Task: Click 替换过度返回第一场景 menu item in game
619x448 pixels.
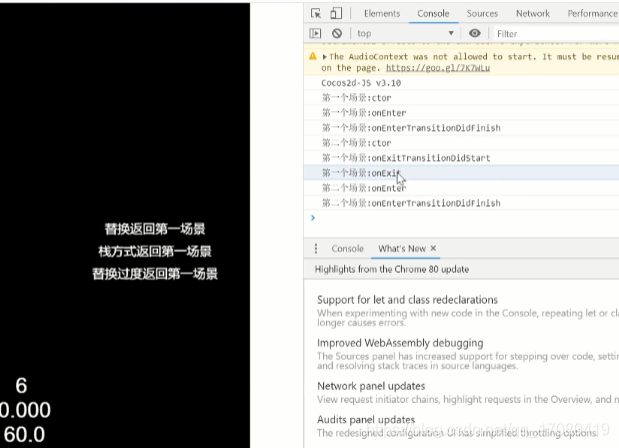Action: pyautogui.click(x=155, y=274)
